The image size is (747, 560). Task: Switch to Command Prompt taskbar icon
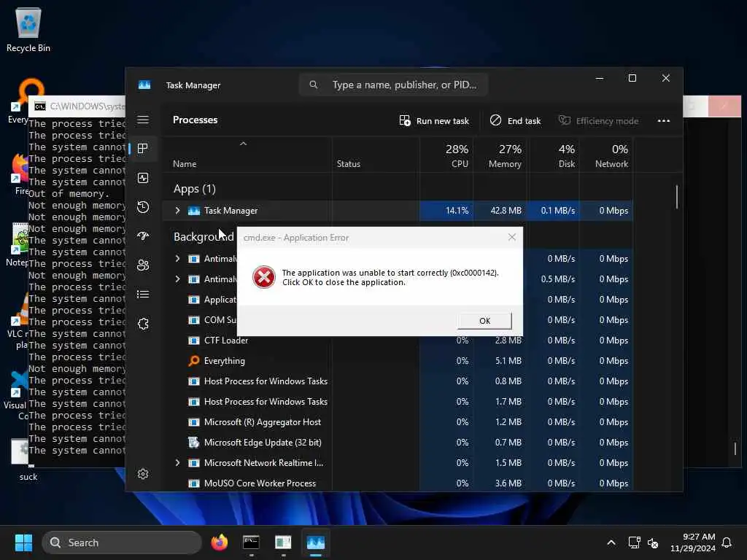click(251, 542)
